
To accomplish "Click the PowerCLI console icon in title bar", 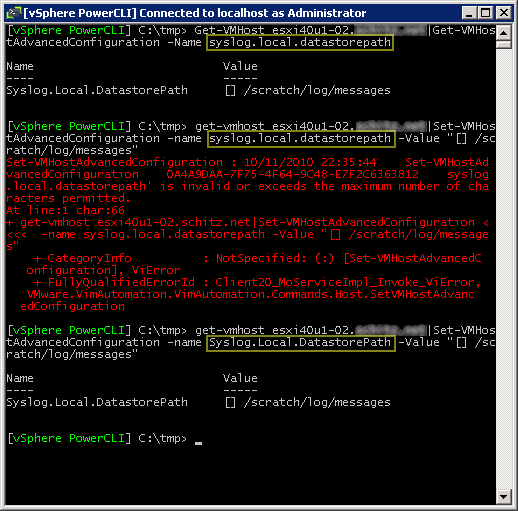I will pos(14,13).
